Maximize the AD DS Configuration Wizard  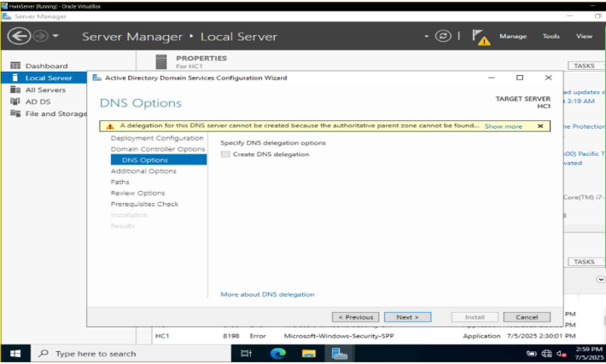[520, 78]
